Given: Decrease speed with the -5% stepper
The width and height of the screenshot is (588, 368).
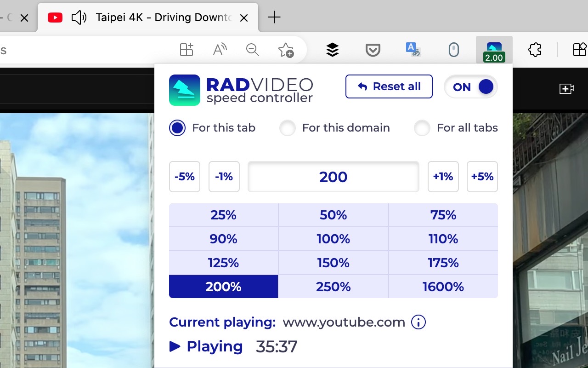Looking at the screenshot, I should pos(184,177).
